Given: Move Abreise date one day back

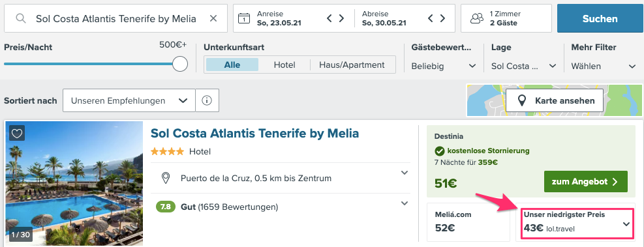Looking at the screenshot, I should click(431, 18).
